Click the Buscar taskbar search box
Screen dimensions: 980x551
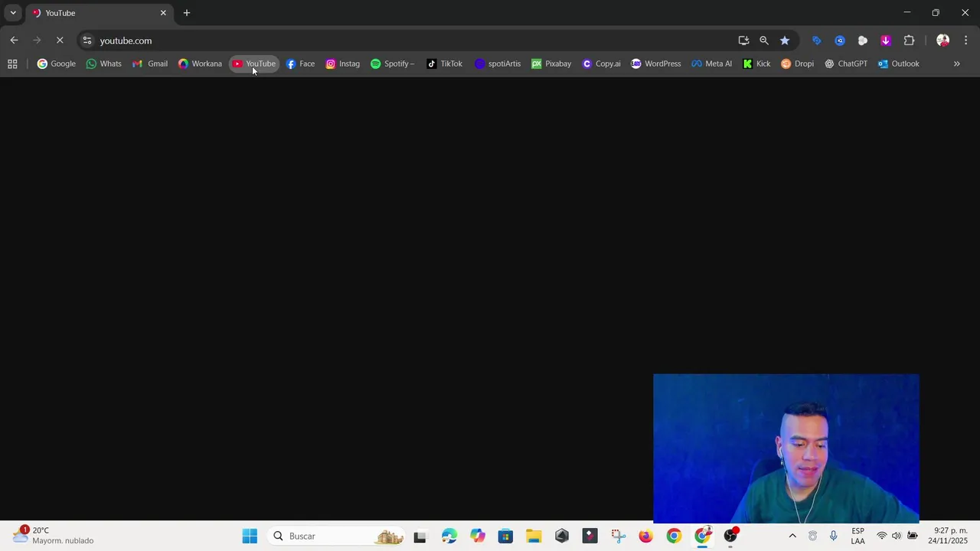point(337,536)
